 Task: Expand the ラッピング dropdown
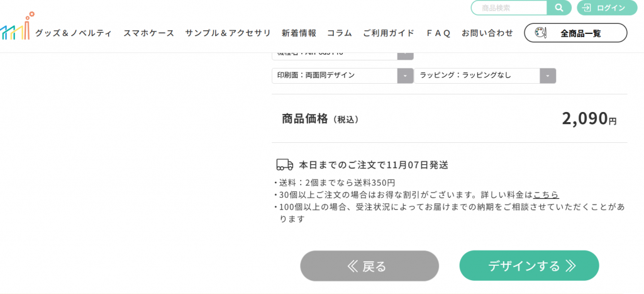pyautogui.click(x=548, y=76)
